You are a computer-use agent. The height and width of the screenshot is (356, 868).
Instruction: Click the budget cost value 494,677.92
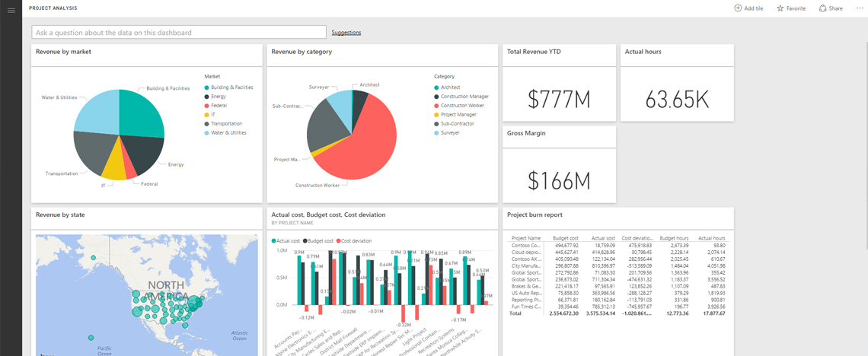click(x=566, y=245)
